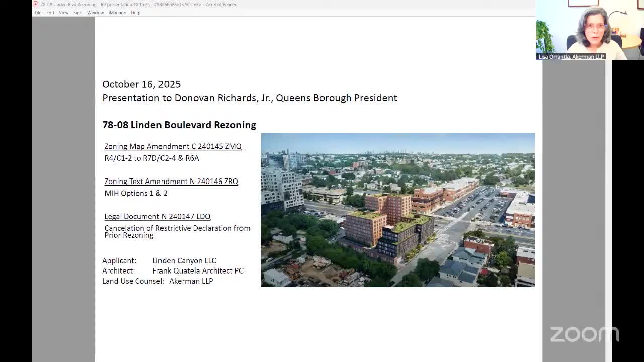
Task: Open the iManage menu
Action: point(117,13)
